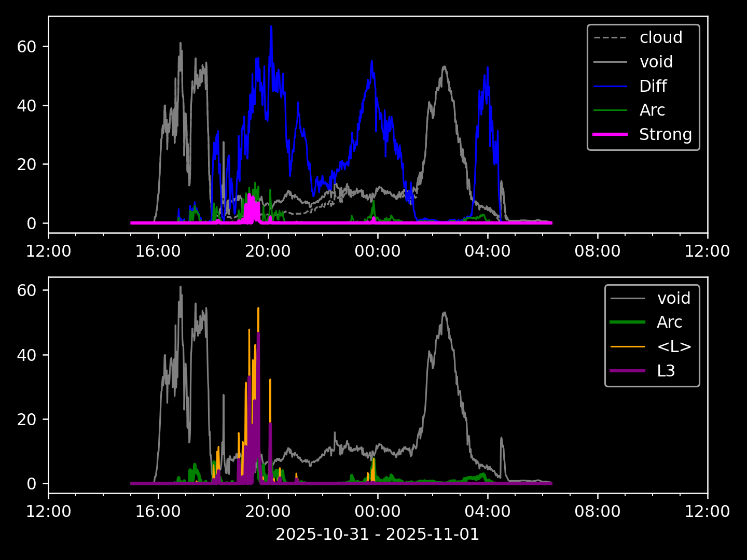Click the 16:00 tick label on top chart
Screen dimensions: 747x560
coord(158,251)
